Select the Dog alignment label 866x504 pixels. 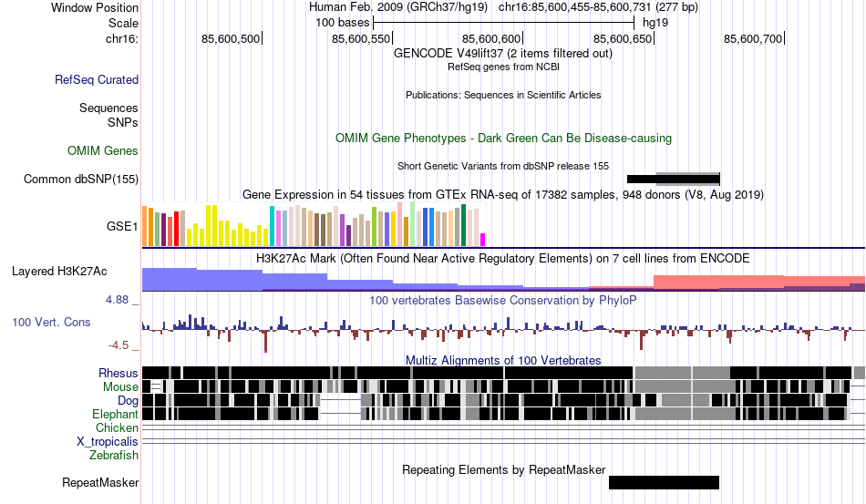128,401
